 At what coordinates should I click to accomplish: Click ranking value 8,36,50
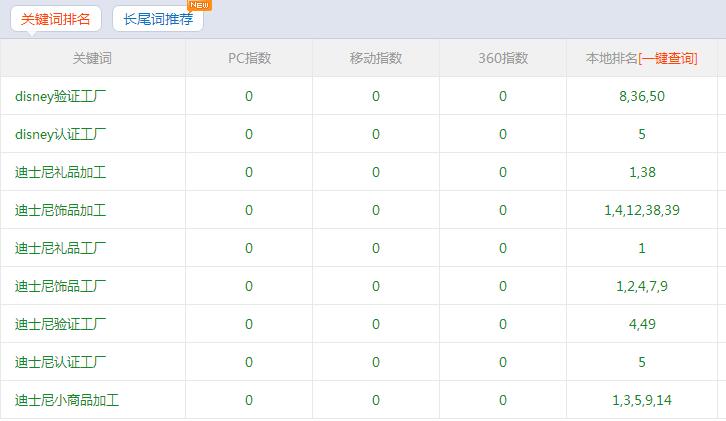[x=642, y=96]
